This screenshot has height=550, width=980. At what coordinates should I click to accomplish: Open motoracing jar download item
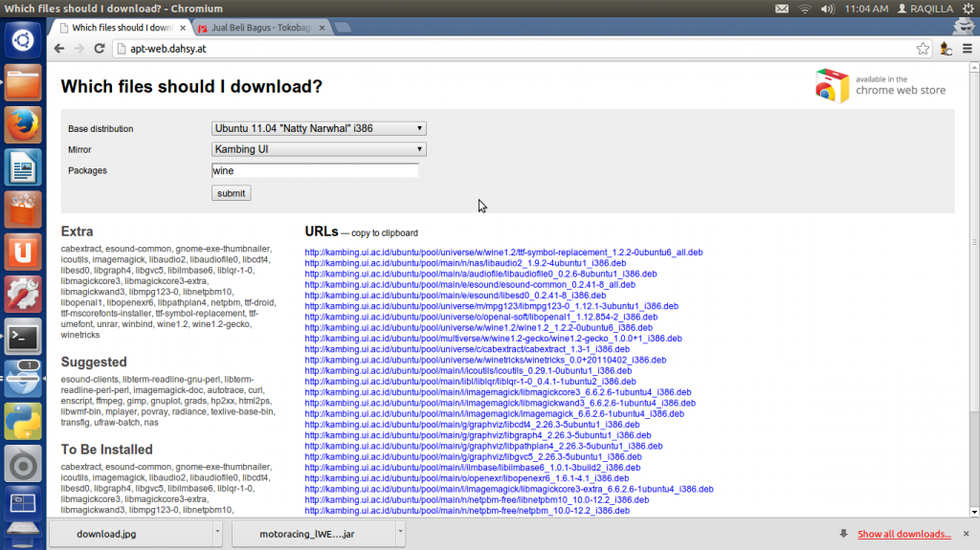[x=314, y=534]
